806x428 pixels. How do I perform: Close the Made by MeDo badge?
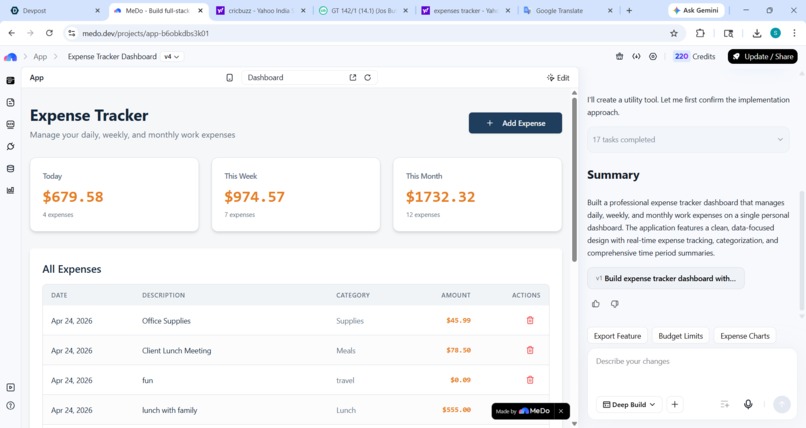point(561,411)
